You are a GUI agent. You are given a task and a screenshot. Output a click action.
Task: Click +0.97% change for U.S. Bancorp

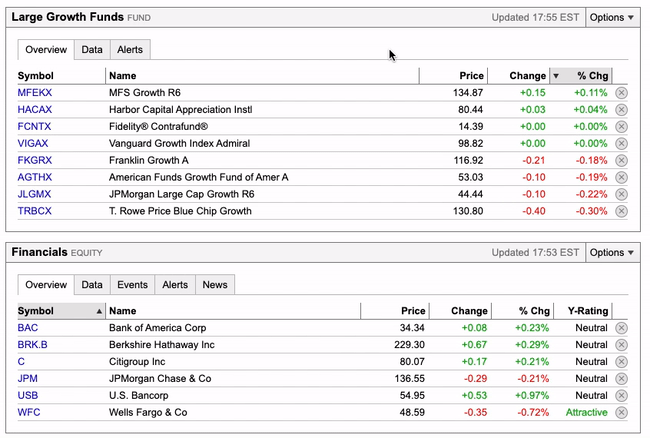(532, 395)
